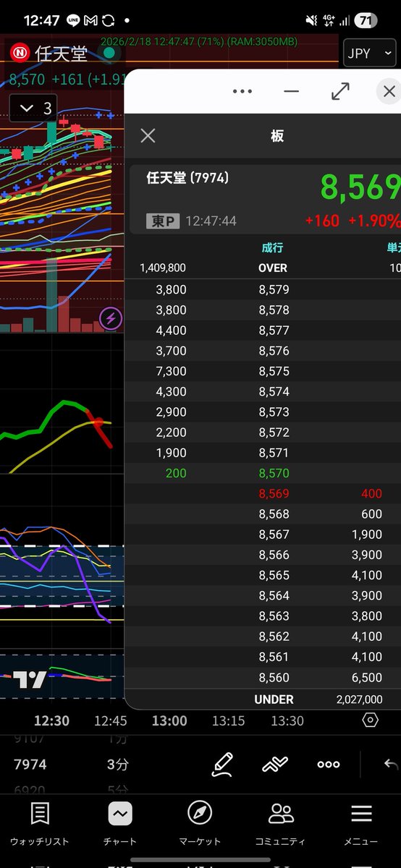Tap bid volume 6,500
This screenshot has width=401, height=868.
coord(366,677)
